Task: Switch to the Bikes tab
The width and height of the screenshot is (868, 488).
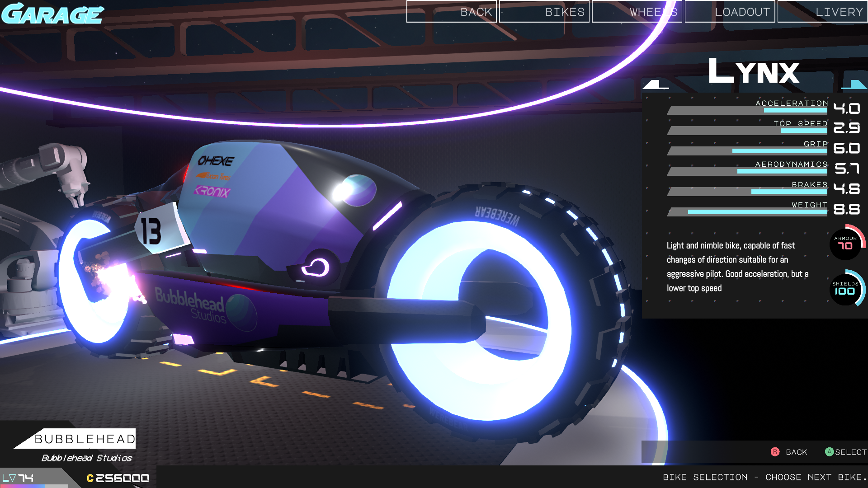Action: tap(544, 12)
